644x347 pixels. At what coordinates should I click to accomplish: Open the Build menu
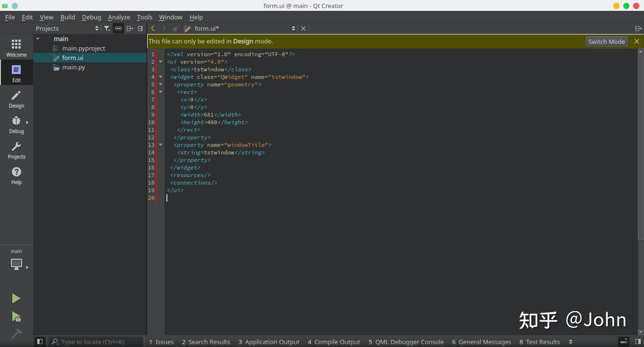pyautogui.click(x=67, y=17)
